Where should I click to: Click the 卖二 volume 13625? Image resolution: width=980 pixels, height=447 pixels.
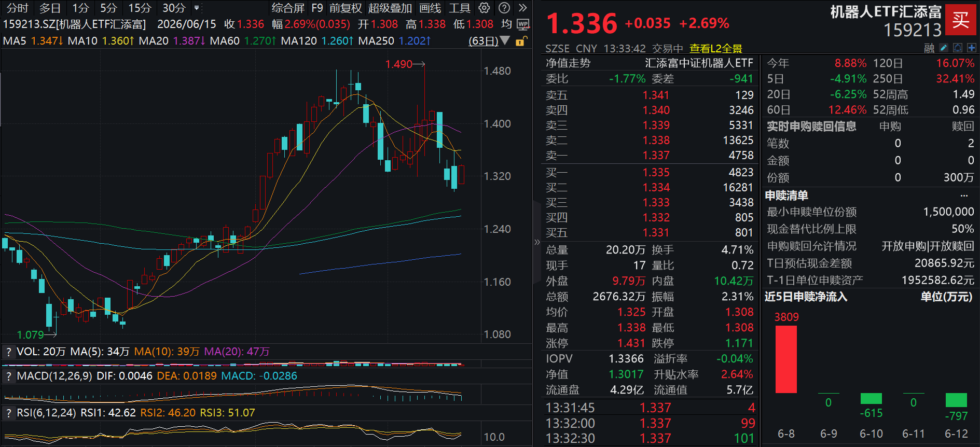click(738, 141)
